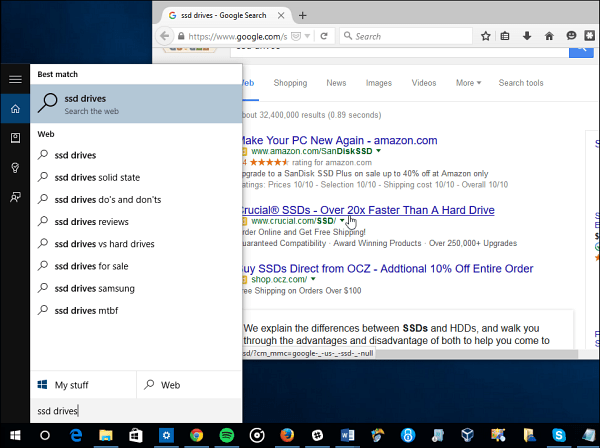Open Skype from taskbar
Viewport: 600px width, 448px height.
559,435
